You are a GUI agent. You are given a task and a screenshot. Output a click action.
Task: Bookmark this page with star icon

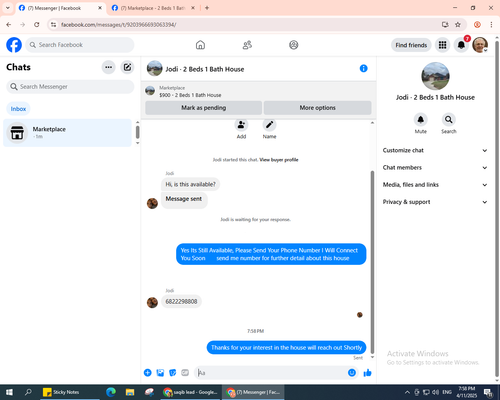coord(458,25)
